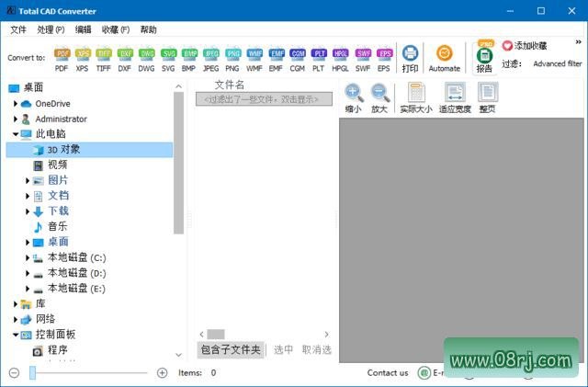Add to favorites with 添加收藏
This screenshot has width=588, height=387.
click(525, 46)
